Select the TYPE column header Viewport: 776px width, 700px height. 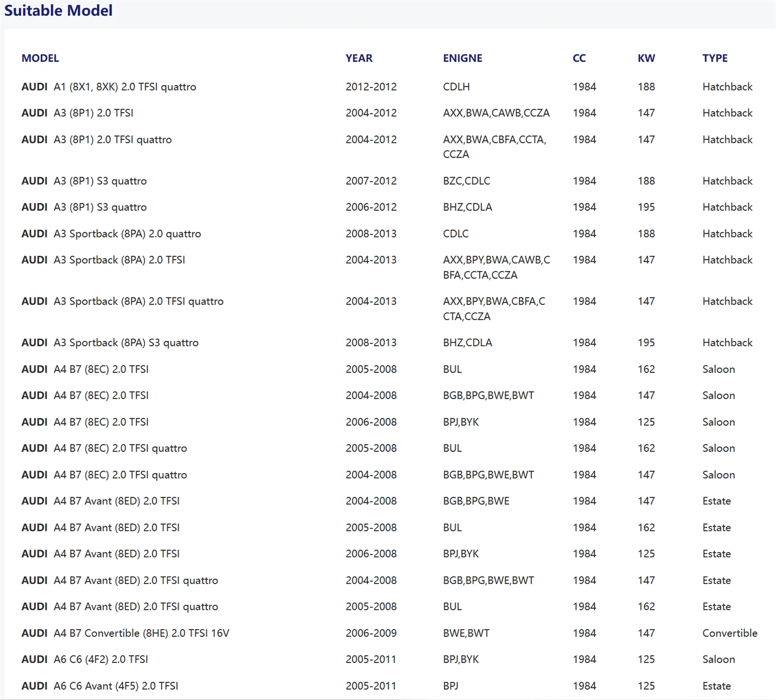[x=715, y=58]
